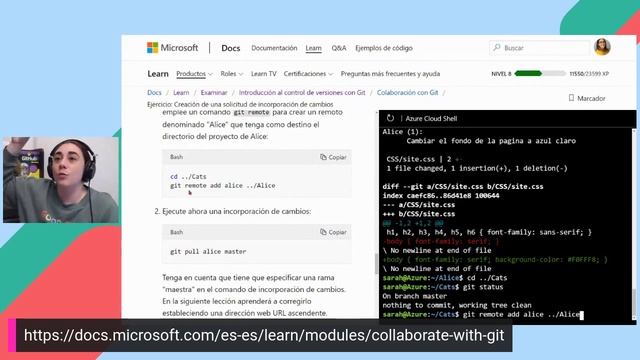This screenshot has height=360, width=640.
Task: Click the Cloud Shell terminal scrollbar
Action: [634, 302]
